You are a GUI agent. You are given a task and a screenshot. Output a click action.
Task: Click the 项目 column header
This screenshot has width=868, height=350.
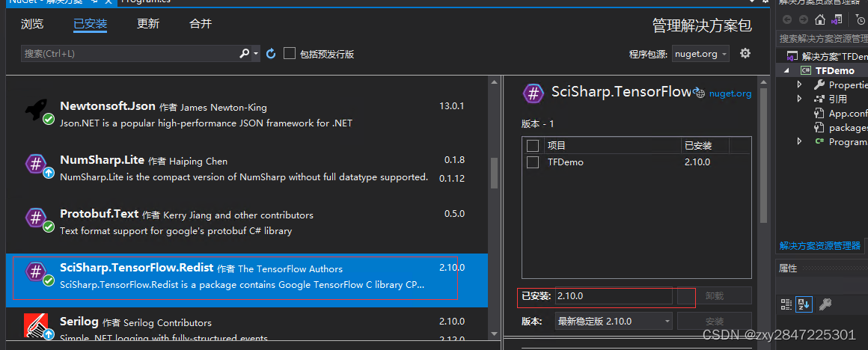[611, 145]
